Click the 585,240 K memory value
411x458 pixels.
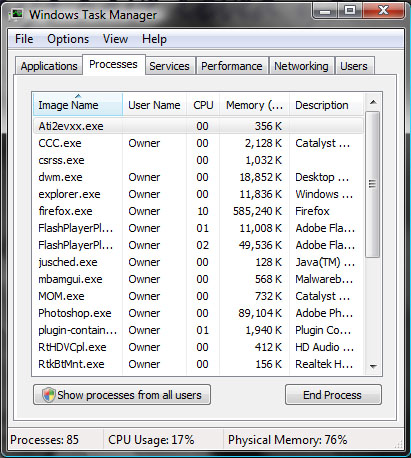click(x=257, y=211)
